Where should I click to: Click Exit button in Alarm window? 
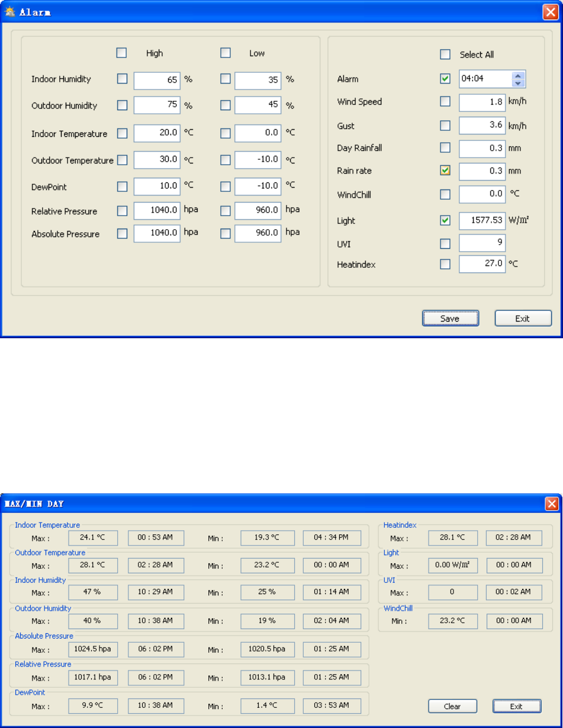point(523,318)
